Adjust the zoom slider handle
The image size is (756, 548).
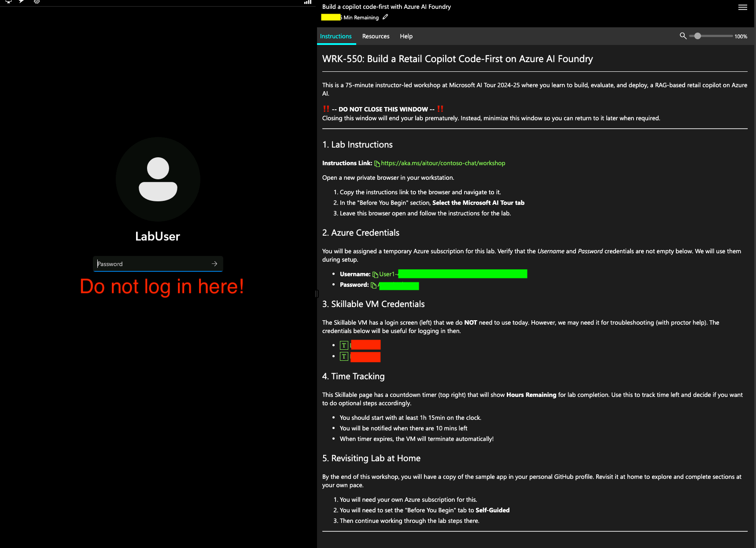(697, 36)
